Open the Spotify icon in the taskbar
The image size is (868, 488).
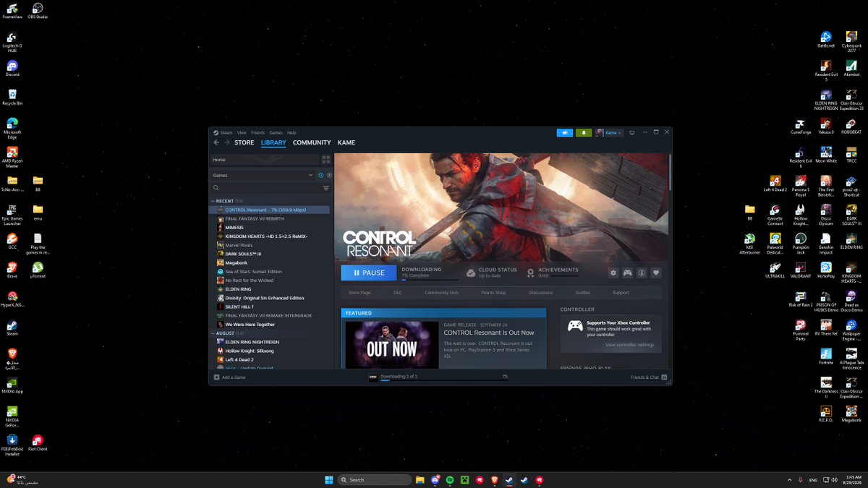click(x=449, y=480)
